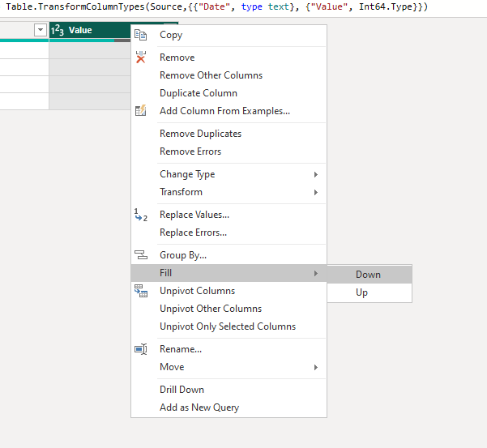487x448 pixels.
Task: Open the Move menu entry
Action: (x=229, y=367)
